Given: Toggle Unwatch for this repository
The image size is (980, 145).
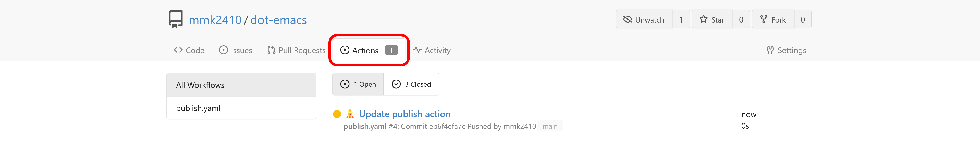Looking at the screenshot, I should [x=644, y=19].
